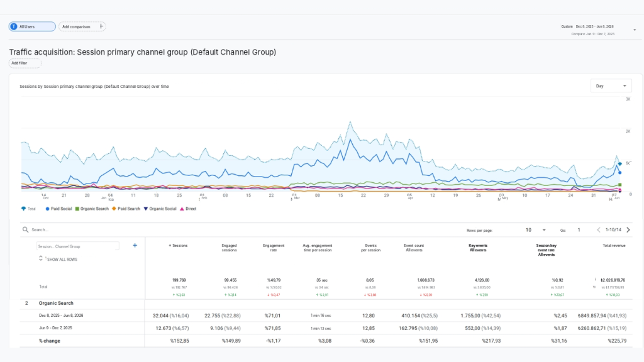Open the Rows per page dropdown
This screenshot has height=362, width=644.
(536, 230)
